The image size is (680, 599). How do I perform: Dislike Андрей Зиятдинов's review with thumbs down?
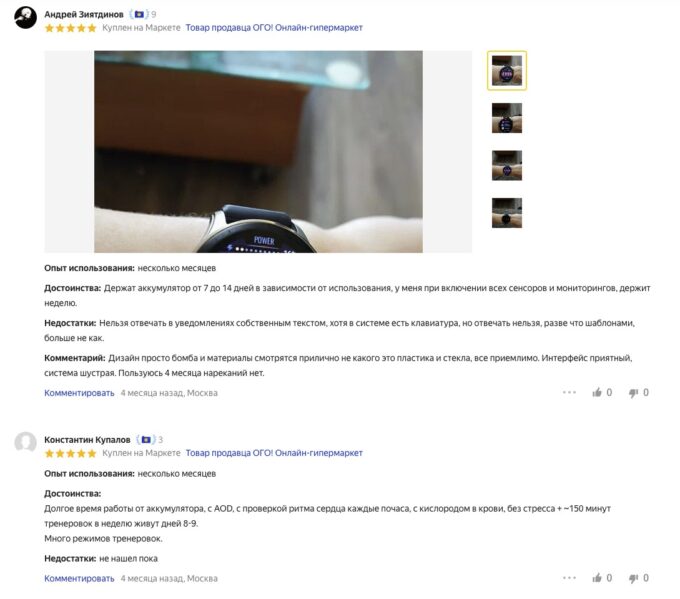(x=634, y=393)
